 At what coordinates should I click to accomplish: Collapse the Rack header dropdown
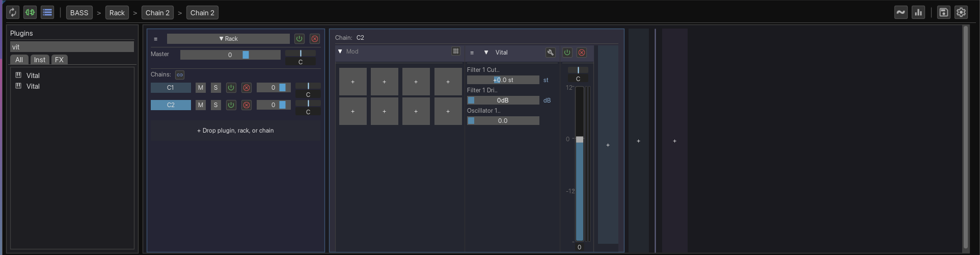pyautogui.click(x=228, y=39)
